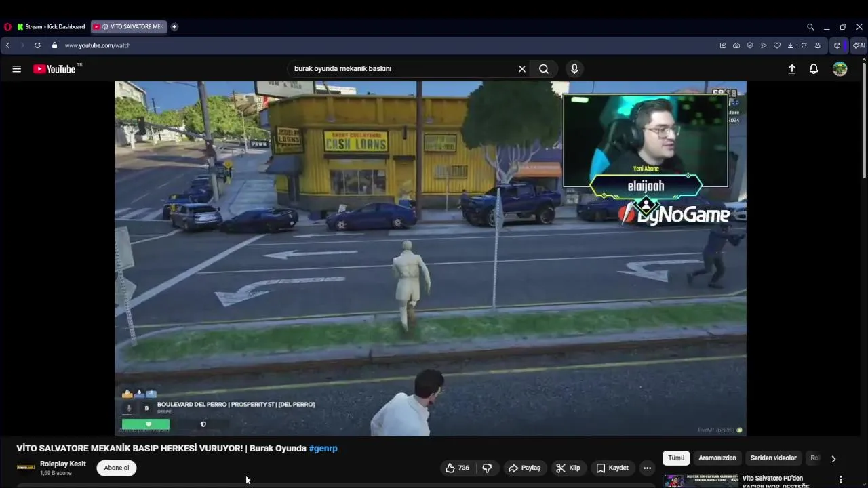Screen dimensions: 868x488
Task: Mute tab audio via speaker icon
Action: click(x=105, y=27)
